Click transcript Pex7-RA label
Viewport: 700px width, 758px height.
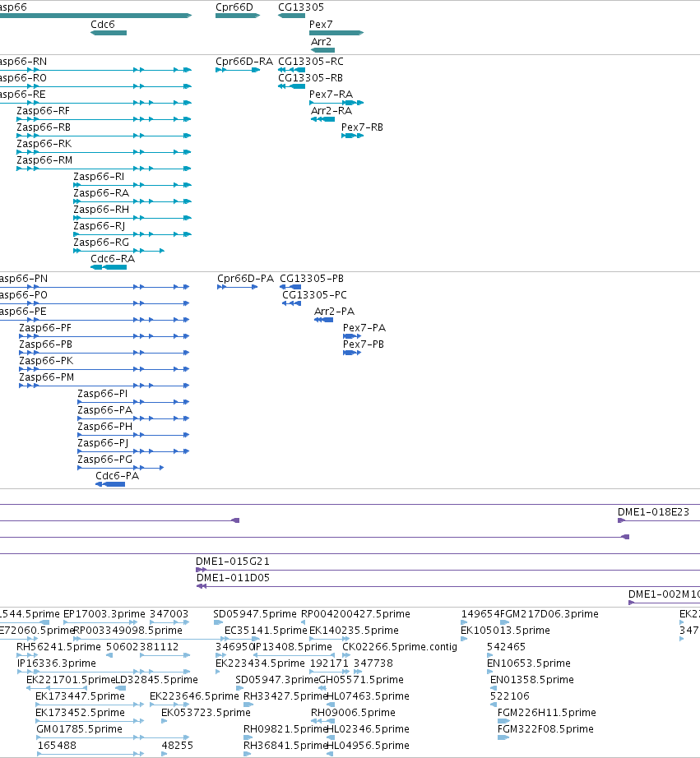coord(331,95)
